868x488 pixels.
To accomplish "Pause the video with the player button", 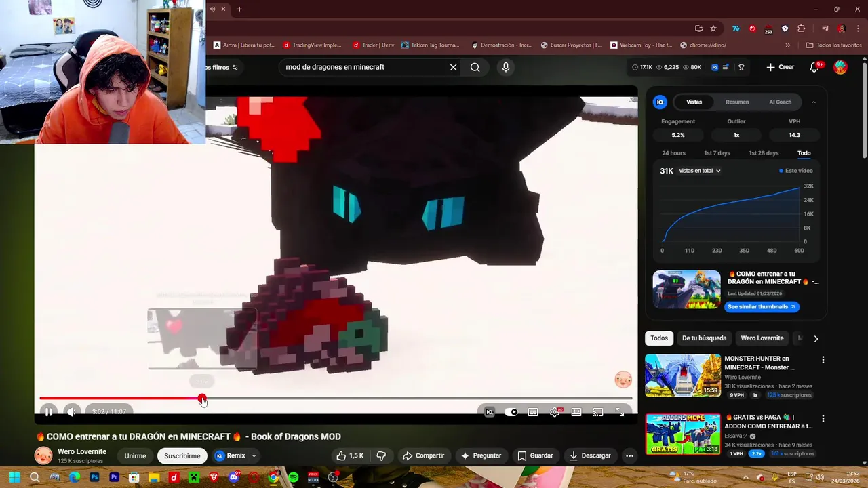I will [49, 411].
